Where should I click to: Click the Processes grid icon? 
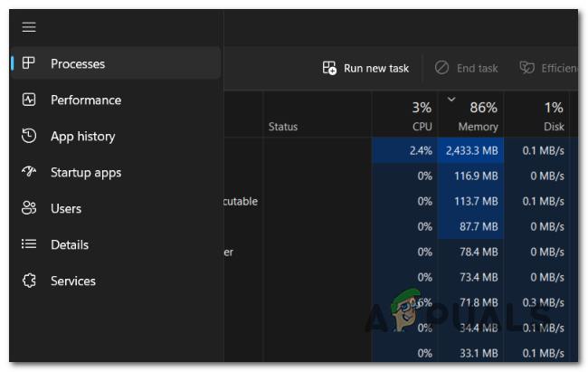coord(29,63)
